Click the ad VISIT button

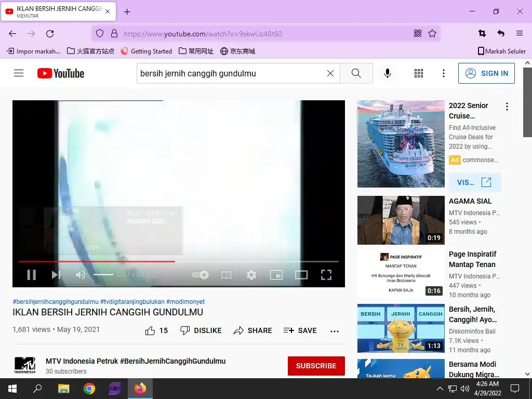tap(474, 182)
